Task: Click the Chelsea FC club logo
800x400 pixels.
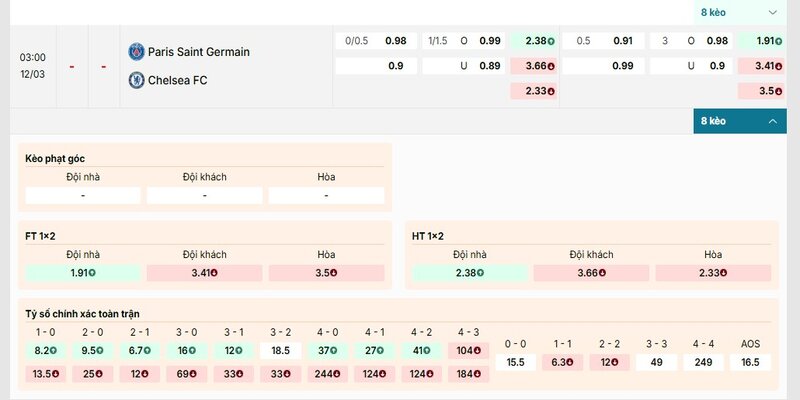Action: (x=136, y=80)
